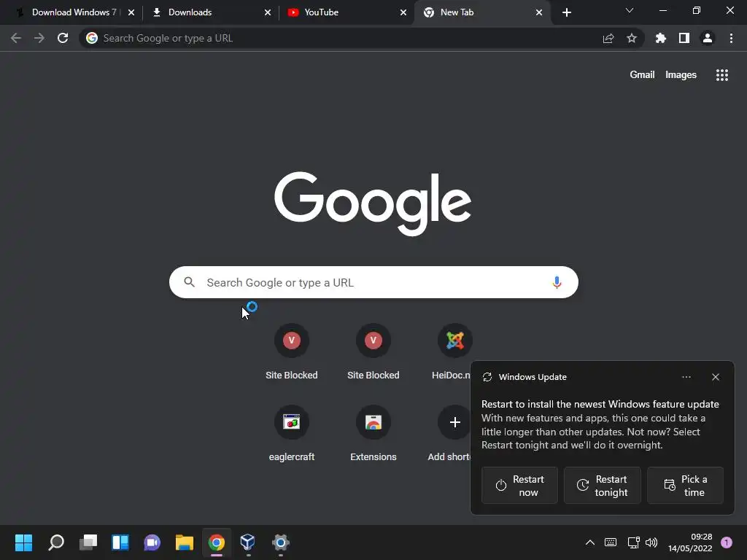Click the Restart tonight button
The image size is (747, 560).
point(603,485)
